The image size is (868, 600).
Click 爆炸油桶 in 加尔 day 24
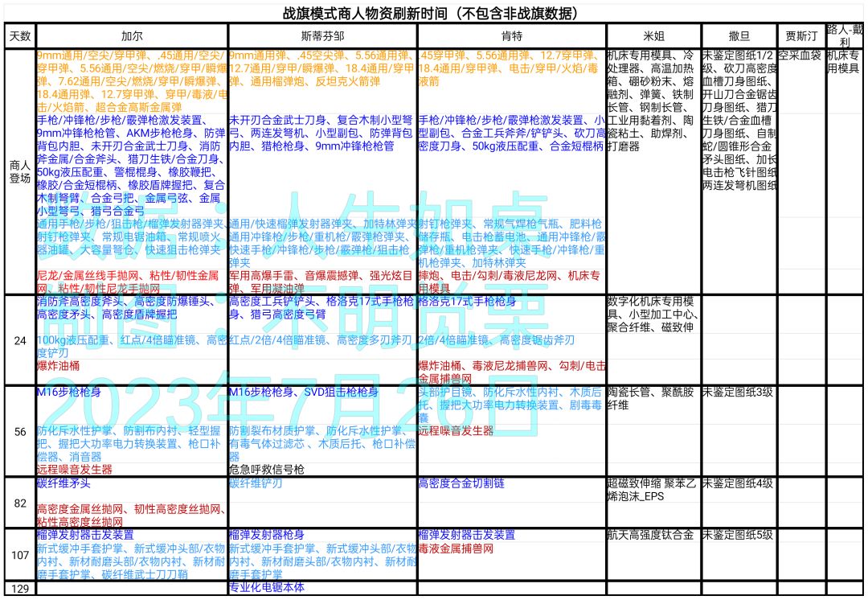pyautogui.click(x=58, y=366)
